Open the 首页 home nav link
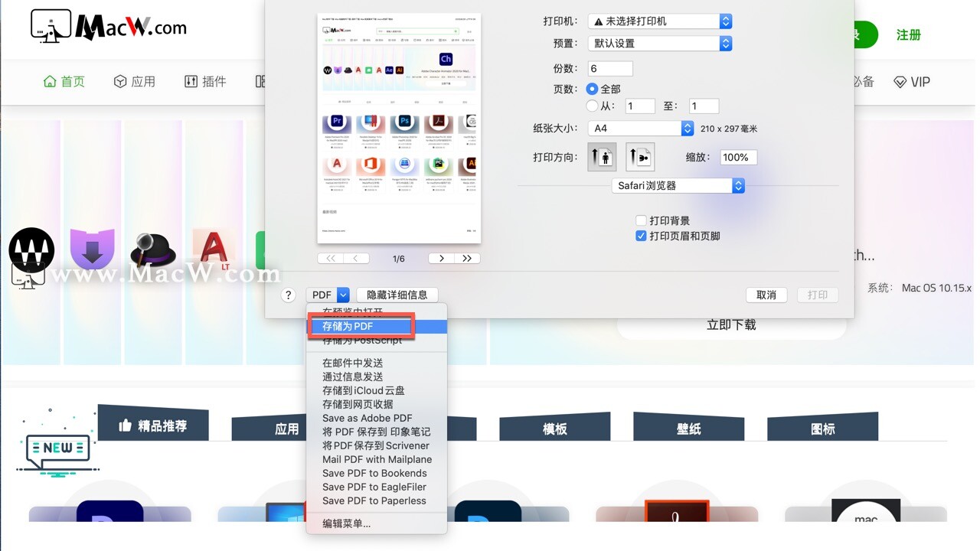 (64, 82)
